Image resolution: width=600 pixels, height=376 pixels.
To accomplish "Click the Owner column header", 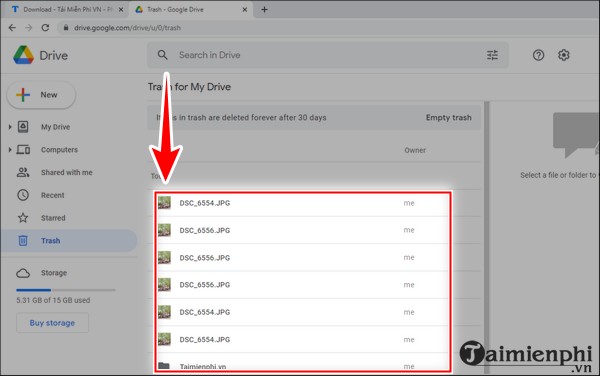I will [415, 150].
